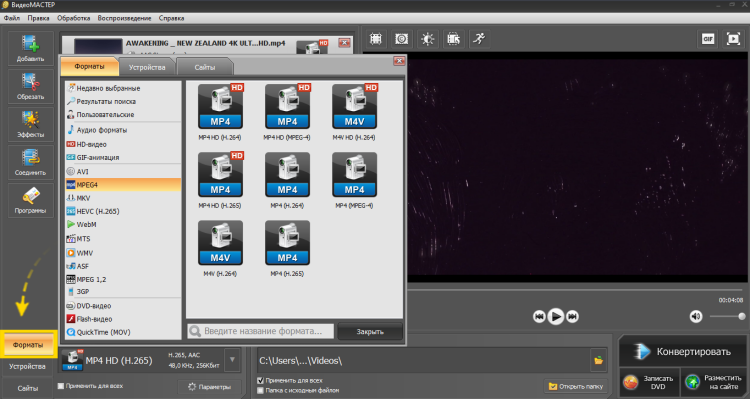Expand the MP4 HD (H.265) format dropdown arrow
Viewport: 750px width, 399px height.
pos(232,360)
